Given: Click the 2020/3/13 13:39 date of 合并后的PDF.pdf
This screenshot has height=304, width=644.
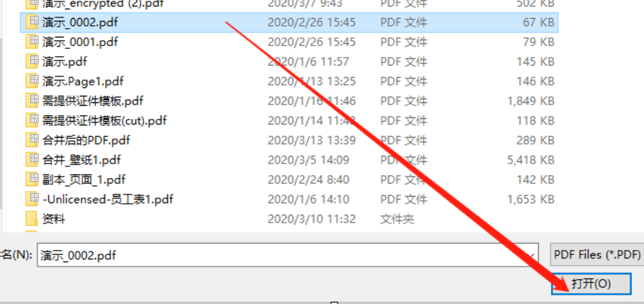Looking at the screenshot, I should (x=312, y=140).
